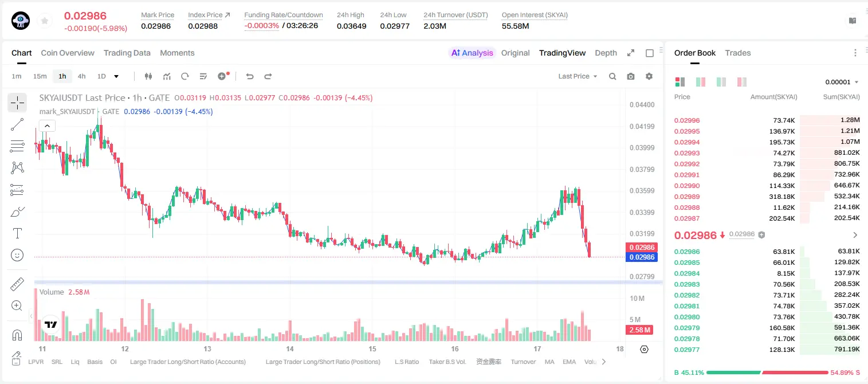This screenshot has width=868, height=384.
Task: Undo the last chart action
Action: (x=250, y=76)
